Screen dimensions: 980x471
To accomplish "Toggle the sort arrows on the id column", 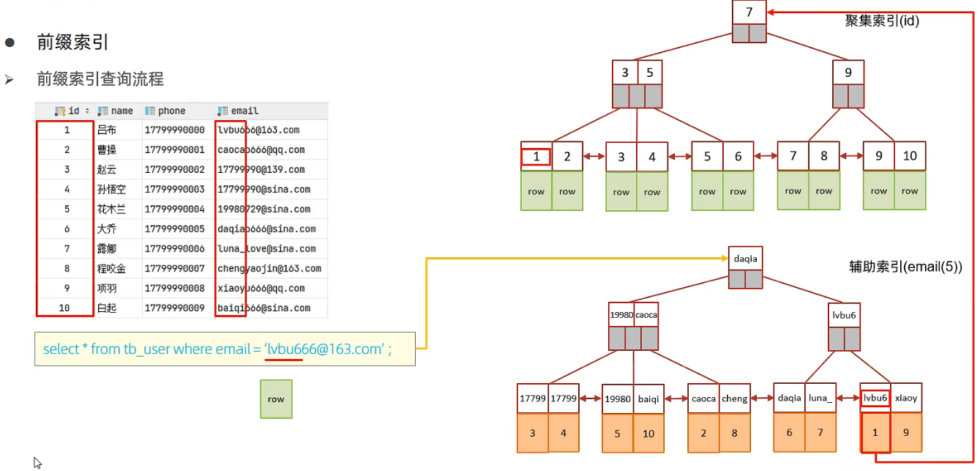I will (x=88, y=111).
